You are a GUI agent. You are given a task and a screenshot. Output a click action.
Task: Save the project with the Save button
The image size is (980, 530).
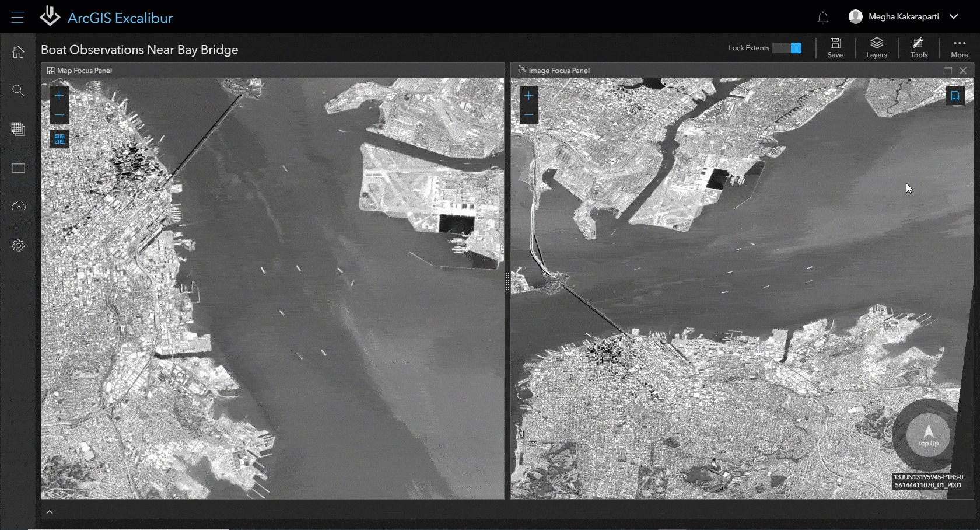[835, 48]
